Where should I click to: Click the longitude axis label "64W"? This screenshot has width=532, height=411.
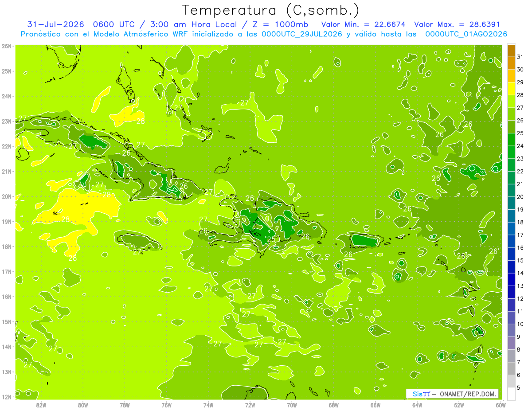pyautogui.click(x=417, y=405)
